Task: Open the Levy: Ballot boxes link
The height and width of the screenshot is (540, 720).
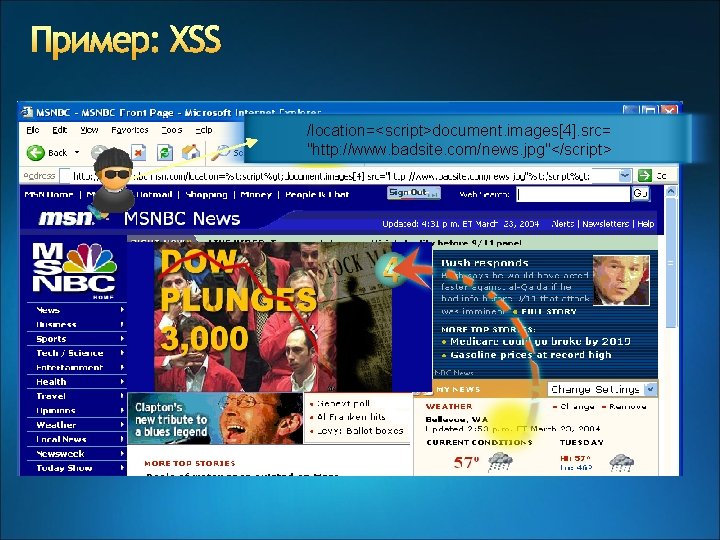Action: (360, 431)
